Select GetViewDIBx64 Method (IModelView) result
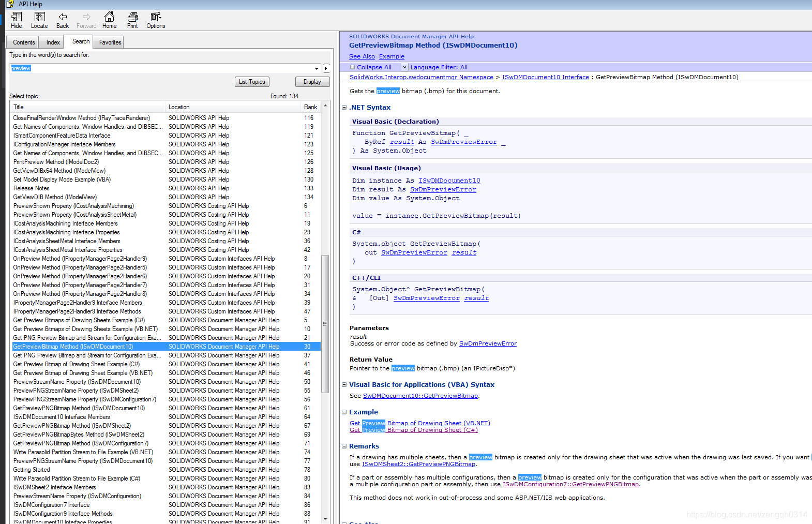812x524 pixels. click(166, 171)
